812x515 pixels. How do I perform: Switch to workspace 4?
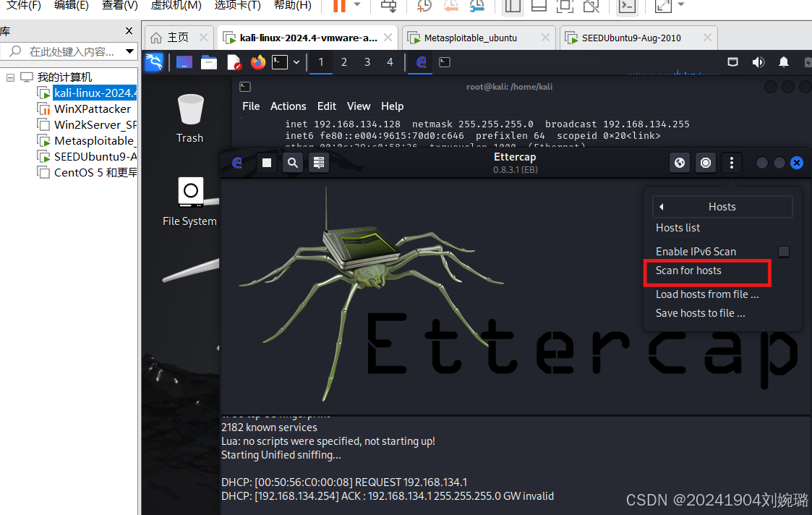click(x=390, y=62)
